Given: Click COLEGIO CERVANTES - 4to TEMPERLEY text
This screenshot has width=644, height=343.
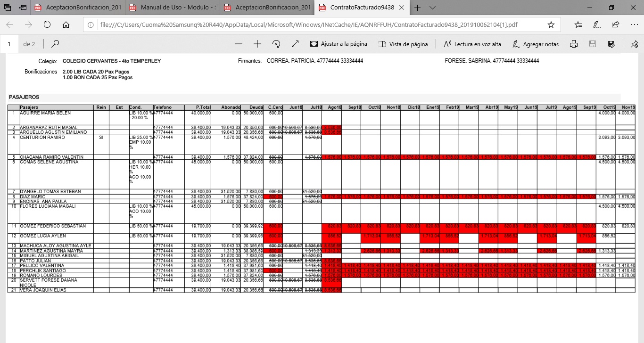Looking at the screenshot, I should [112, 61].
